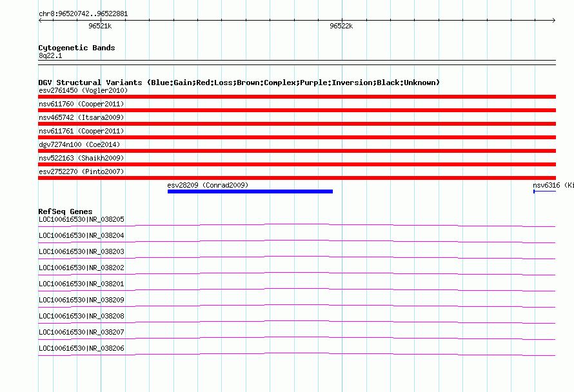Screen dimensions: 574x392
Task: Click the 96522k ruler position
Action: (x=341, y=26)
